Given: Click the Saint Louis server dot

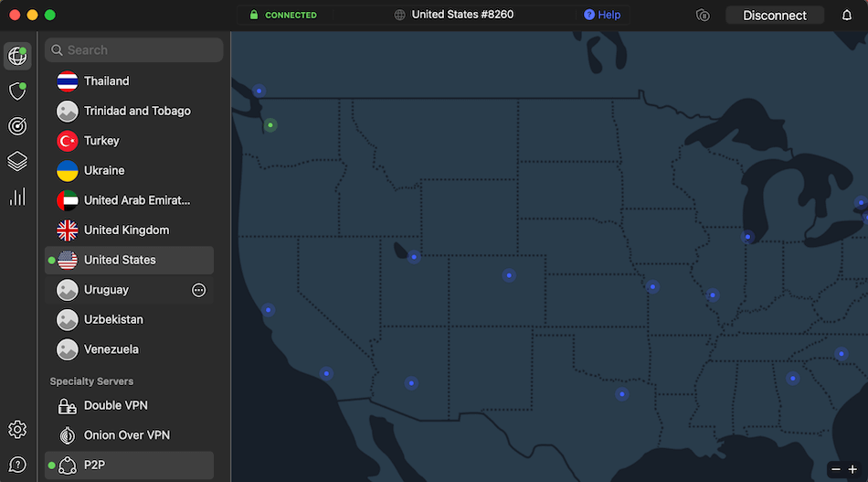Looking at the screenshot, I should (713, 295).
